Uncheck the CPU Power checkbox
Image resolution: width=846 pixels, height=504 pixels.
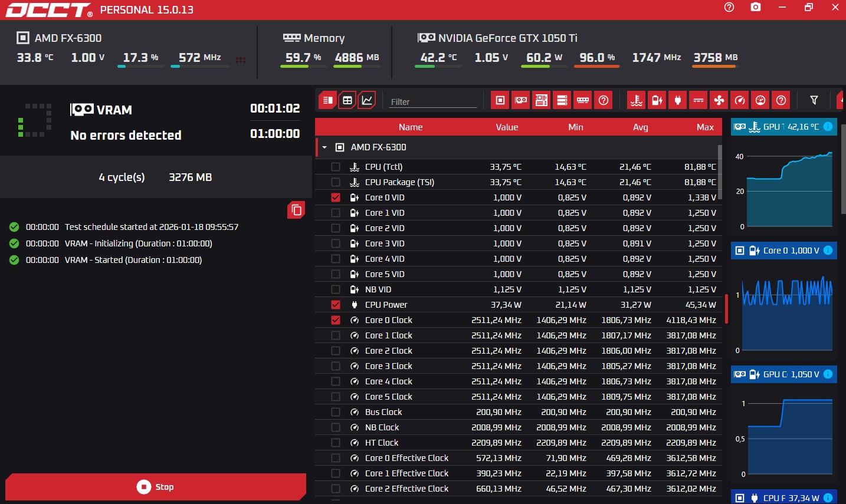tap(336, 305)
